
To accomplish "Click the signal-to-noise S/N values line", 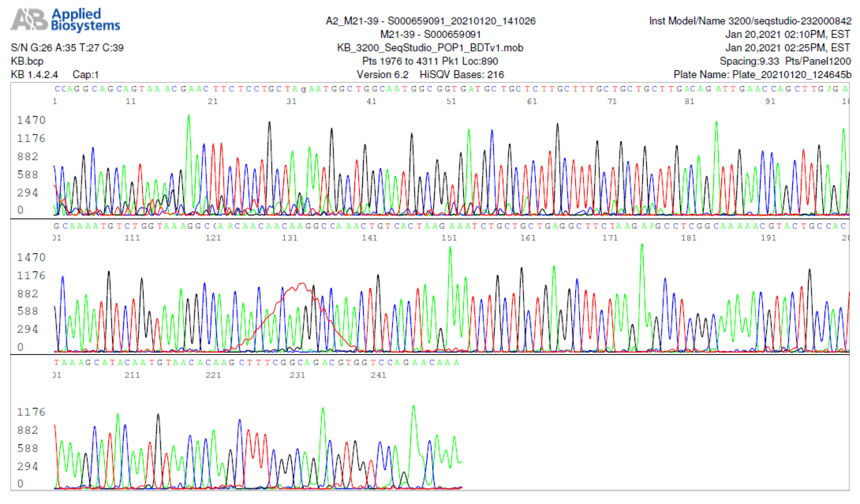I will pyautogui.click(x=67, y=48).
